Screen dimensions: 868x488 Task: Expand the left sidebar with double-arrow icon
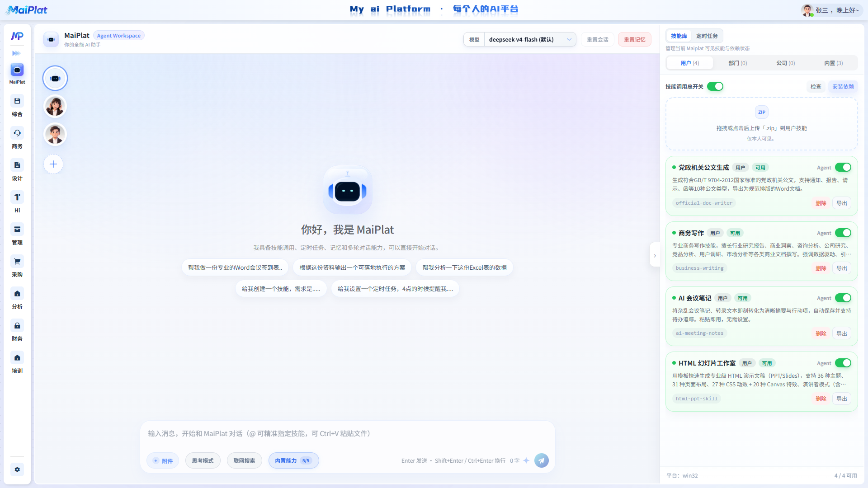tap(17, 53)
